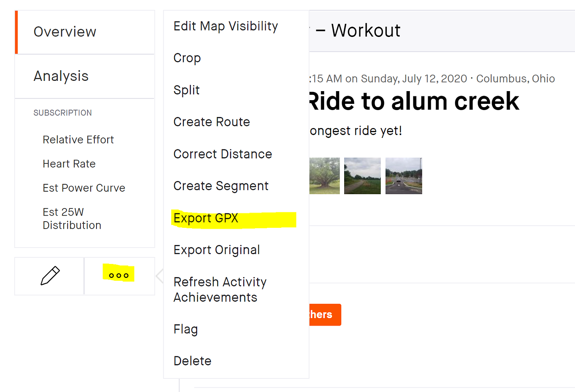The width and height of the screenshot is (575, 392).
Task: Open the road photo thumbnail with car
Action: [403, 176]
